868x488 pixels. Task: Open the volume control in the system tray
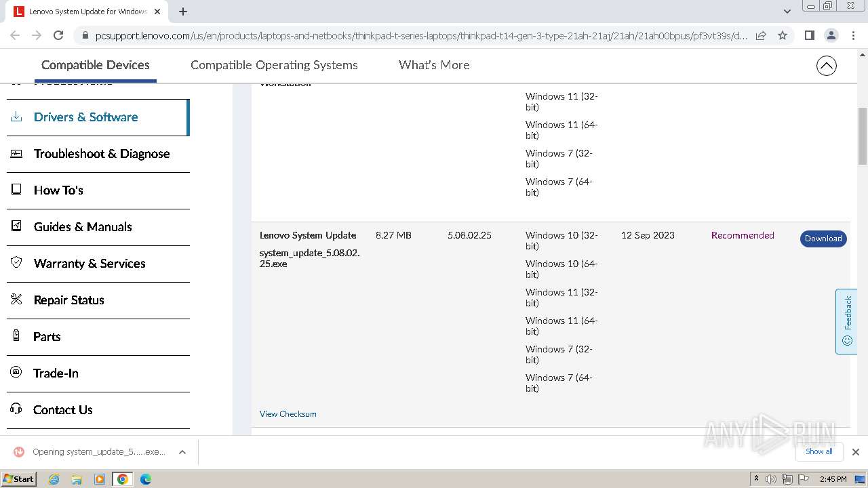tap(771, 479)
